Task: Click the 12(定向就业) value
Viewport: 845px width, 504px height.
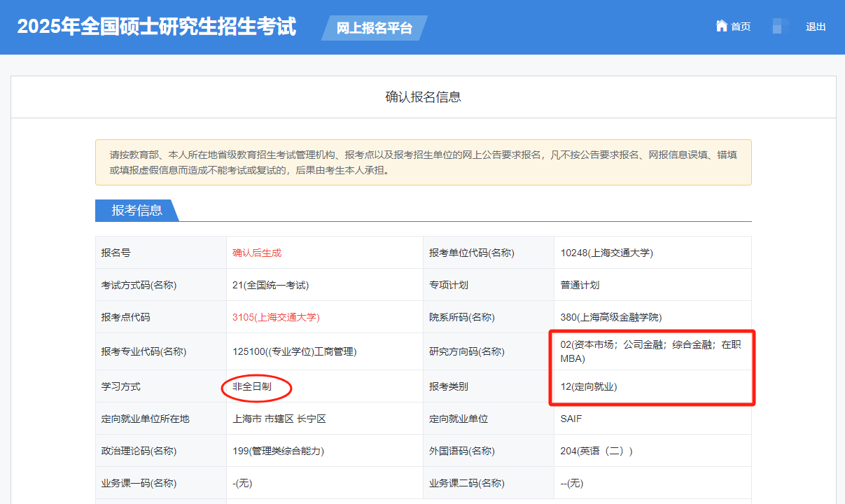Action: (589, 386)
